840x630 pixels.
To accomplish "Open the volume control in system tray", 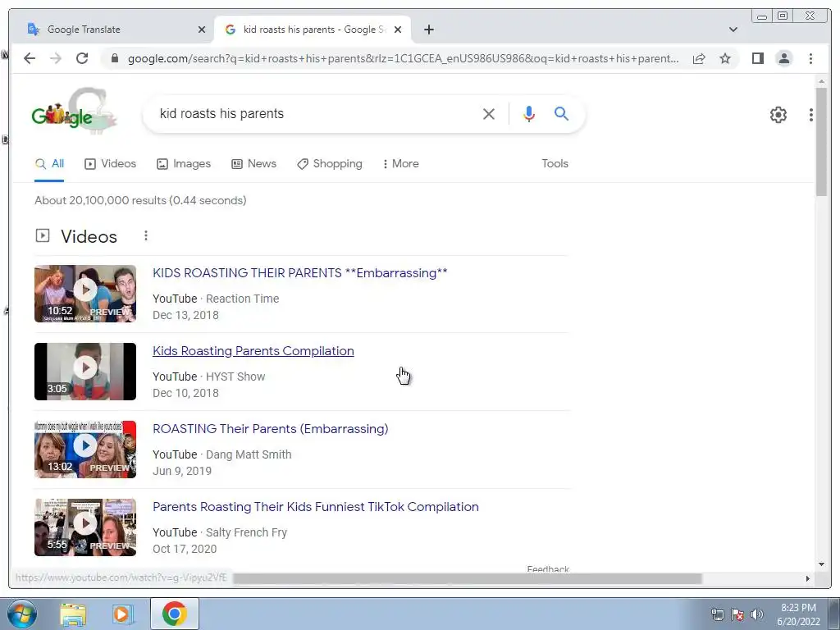I will coord(757,614).
